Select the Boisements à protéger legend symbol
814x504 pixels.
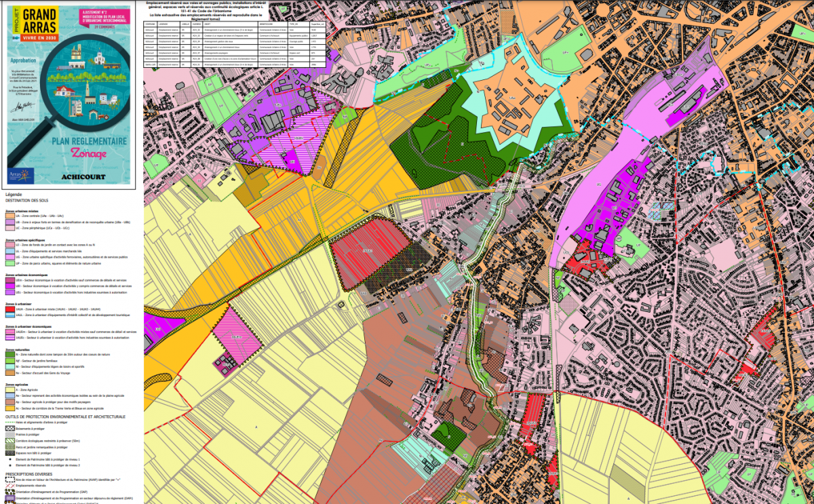(x=10, y=429)
